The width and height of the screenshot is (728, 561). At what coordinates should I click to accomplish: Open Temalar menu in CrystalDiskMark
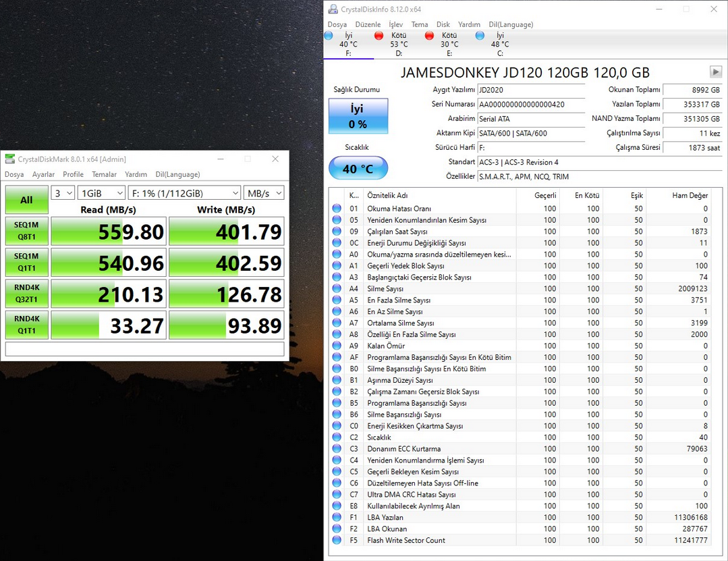point(104,174)
